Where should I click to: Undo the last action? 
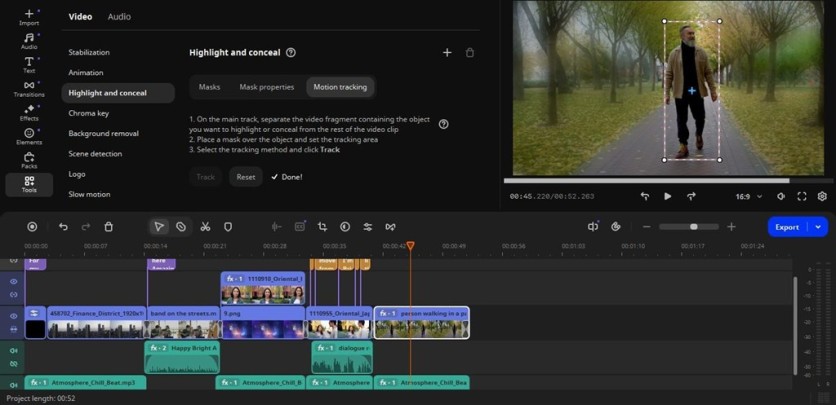tap(63, 227)
